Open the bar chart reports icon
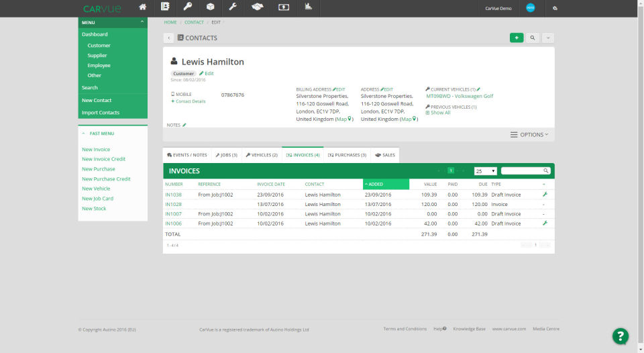 click(x=309, y=8)
